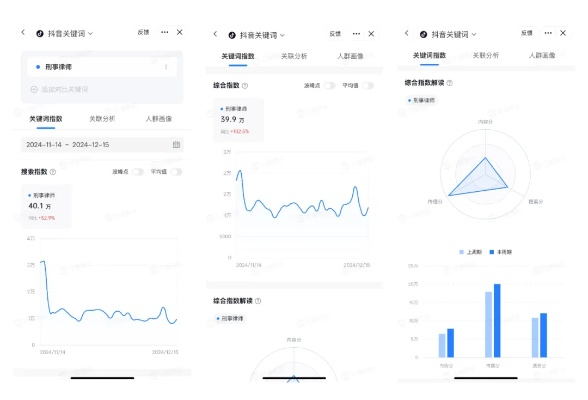Switch to 人群画像 tab in middle screen
Screen dimensions: 588x400
click(x=350, y=56)
